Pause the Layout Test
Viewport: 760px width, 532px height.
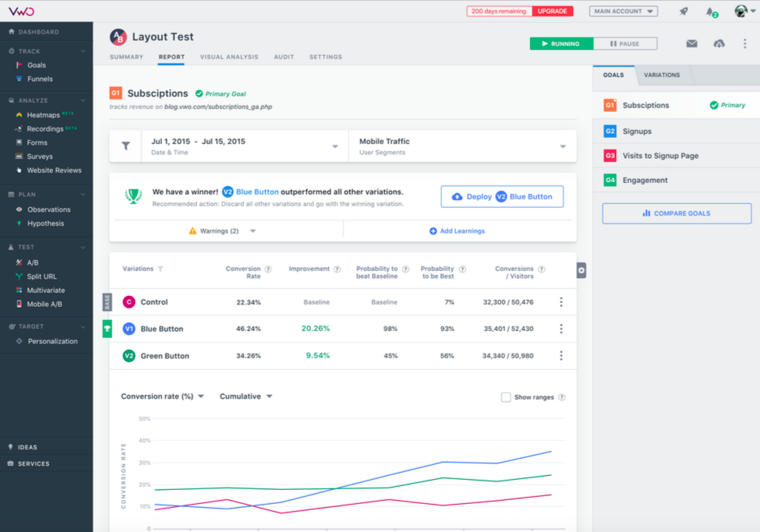625,44
